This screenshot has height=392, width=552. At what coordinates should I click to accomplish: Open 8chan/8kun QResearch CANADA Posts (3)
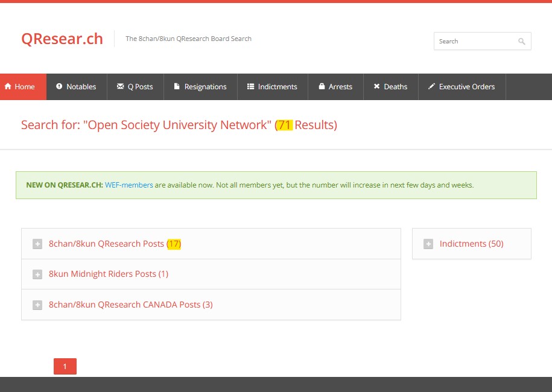click(130, 305)
